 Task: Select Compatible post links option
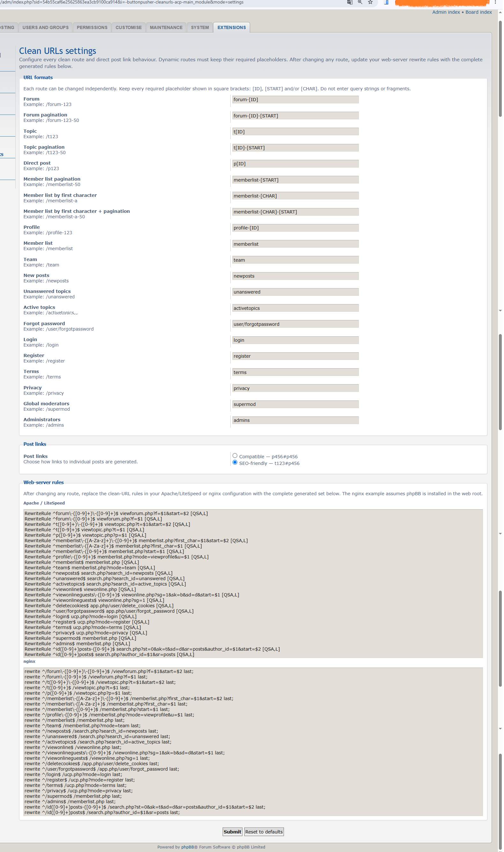pos(235,456)
